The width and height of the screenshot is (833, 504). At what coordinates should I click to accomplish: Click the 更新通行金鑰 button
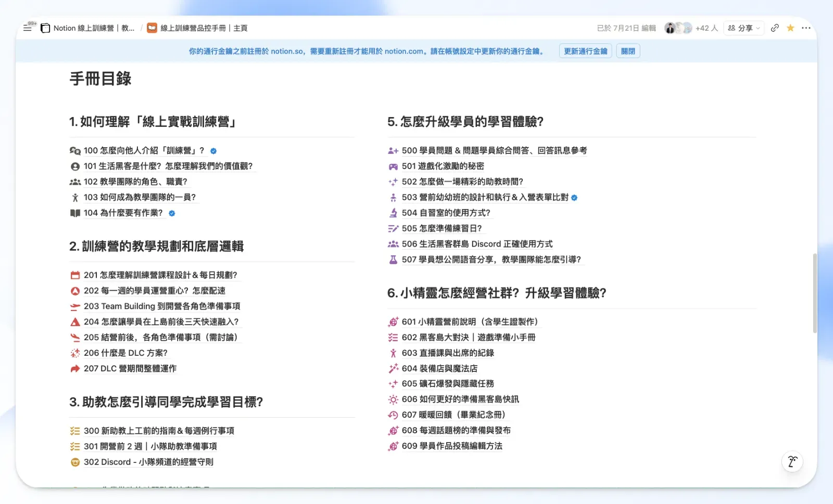586,51
